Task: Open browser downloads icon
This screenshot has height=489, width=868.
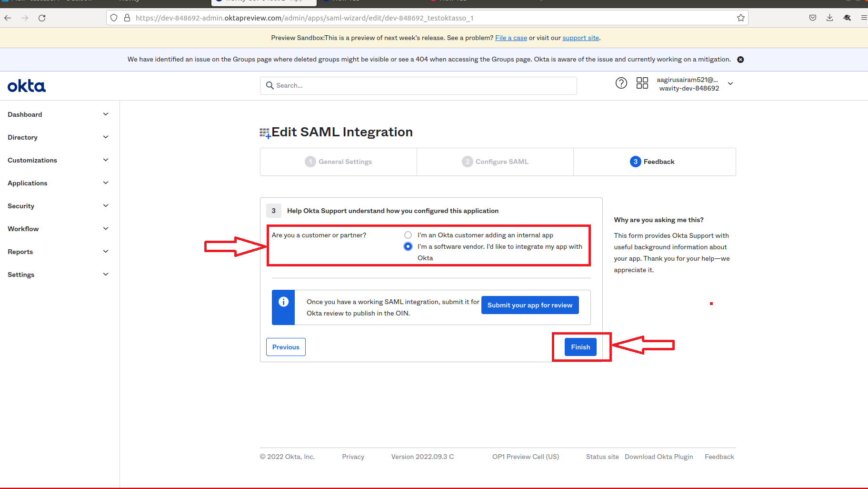Action: 829,18
